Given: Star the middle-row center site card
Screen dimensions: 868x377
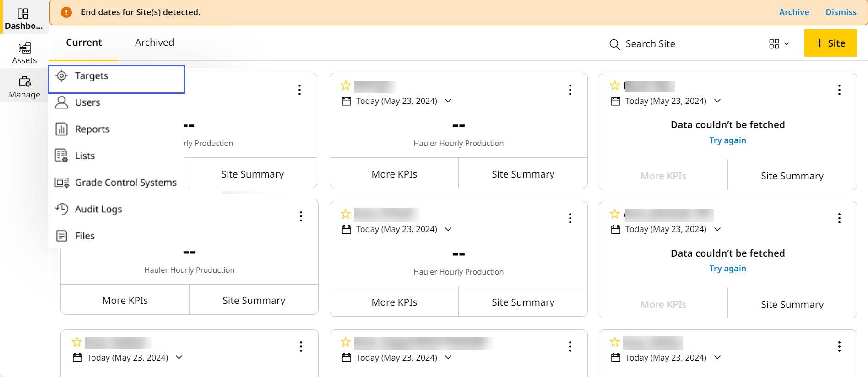Looking at the screenshot, I should (346, 214).
